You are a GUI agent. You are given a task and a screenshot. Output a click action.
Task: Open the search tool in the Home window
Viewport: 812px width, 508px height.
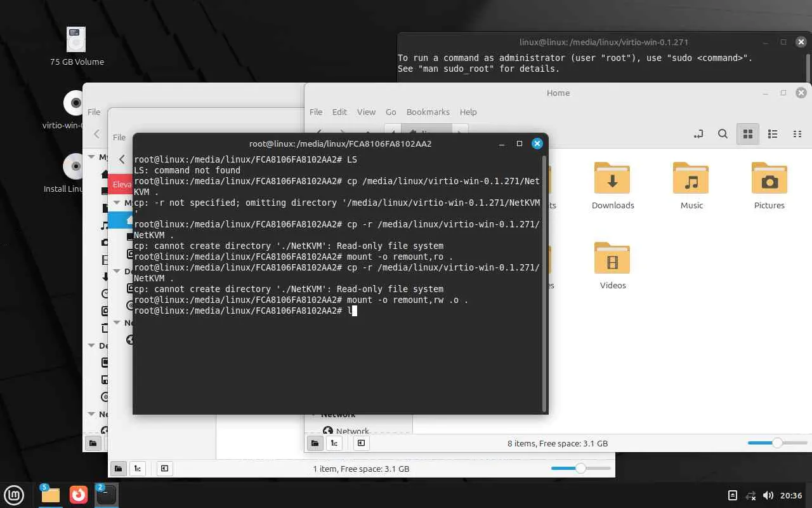tap(723, 134)
